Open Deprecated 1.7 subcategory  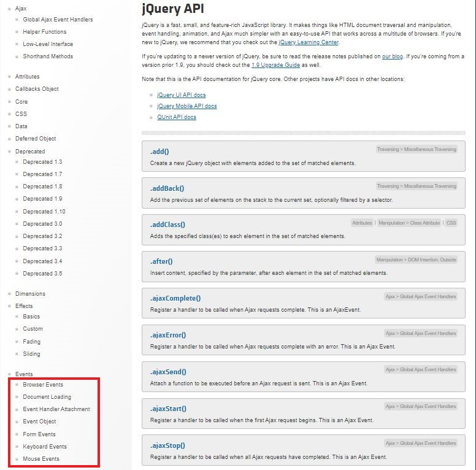click(42, 174)
